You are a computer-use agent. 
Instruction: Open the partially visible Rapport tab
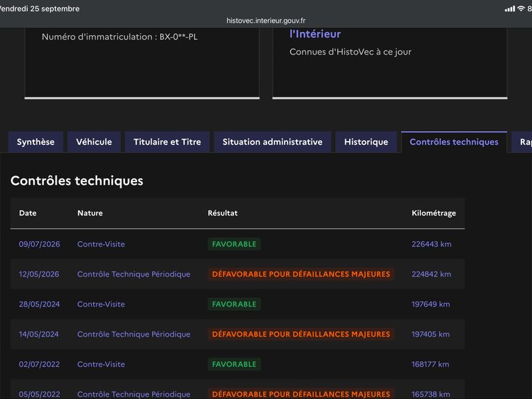pyautogui.click(x=523, y=142)
